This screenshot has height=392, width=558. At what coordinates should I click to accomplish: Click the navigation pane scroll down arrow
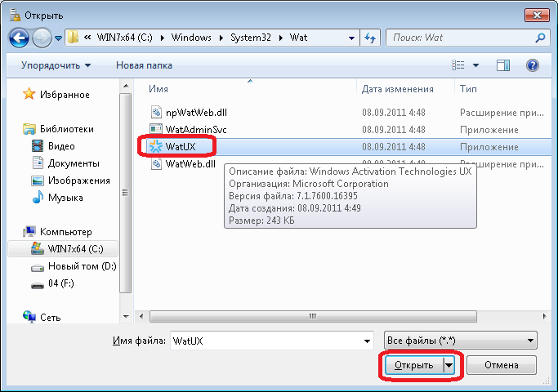click(x=126, y=316)
